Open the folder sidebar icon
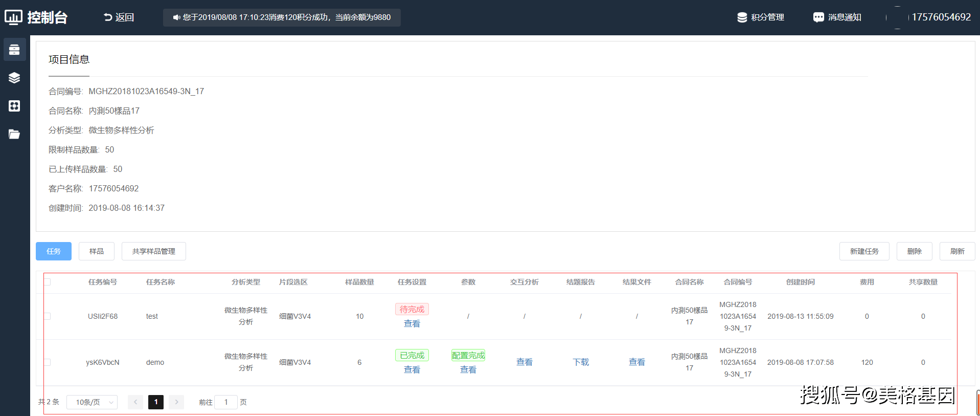Image resolution: width=980 pixels, height=416 pixels. (x=14, y=134)
